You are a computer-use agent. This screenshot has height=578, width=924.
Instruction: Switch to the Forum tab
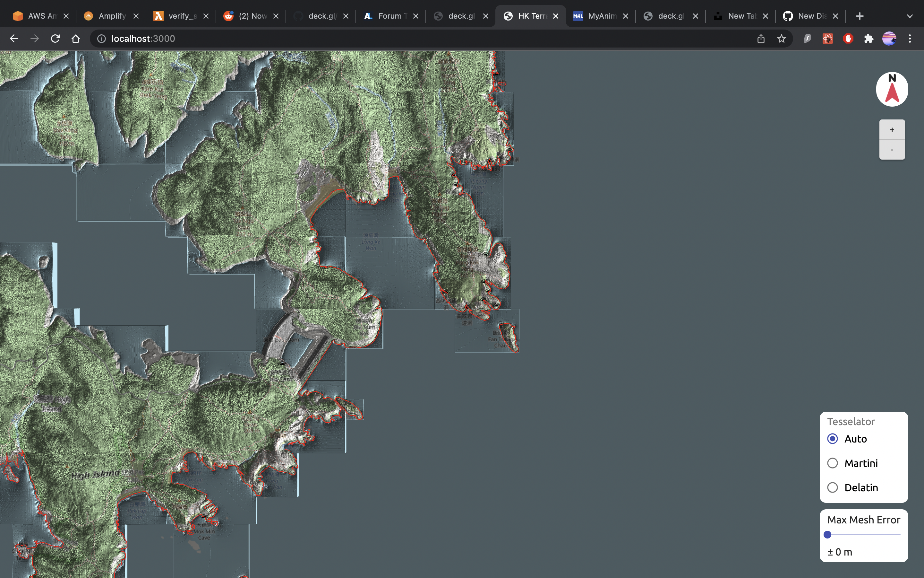[391, 16]
